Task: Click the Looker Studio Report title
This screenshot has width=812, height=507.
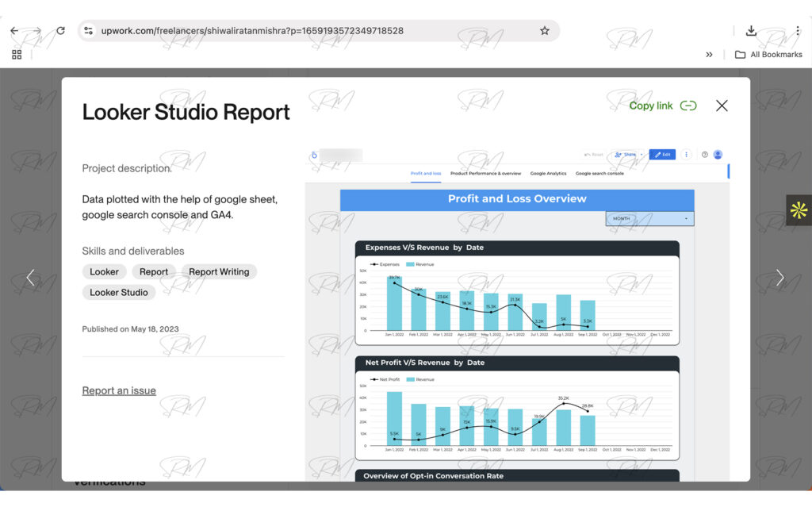Action: tap(186, 112)
